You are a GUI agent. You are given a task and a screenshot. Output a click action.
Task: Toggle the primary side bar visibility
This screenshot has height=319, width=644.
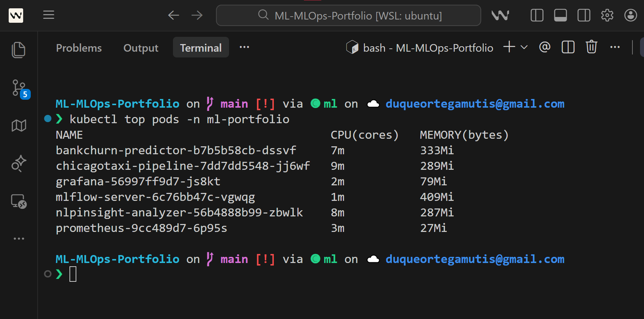pyautogui.click(x=537, y=15)
